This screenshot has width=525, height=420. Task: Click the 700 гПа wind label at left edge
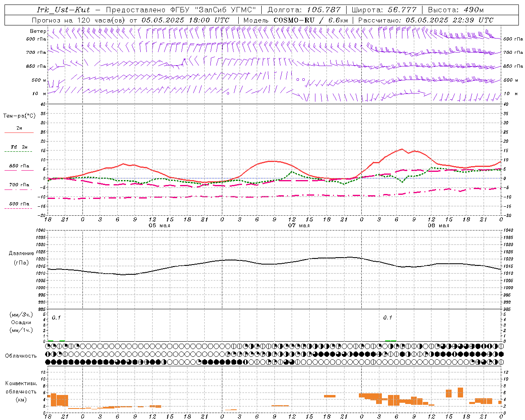[x=36, y=52]
